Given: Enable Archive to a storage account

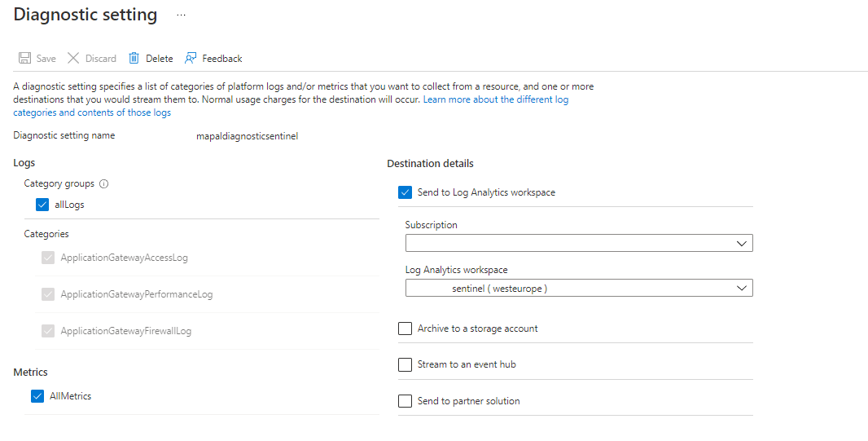Looking at the screenshot, I should (x=405, y=329).
